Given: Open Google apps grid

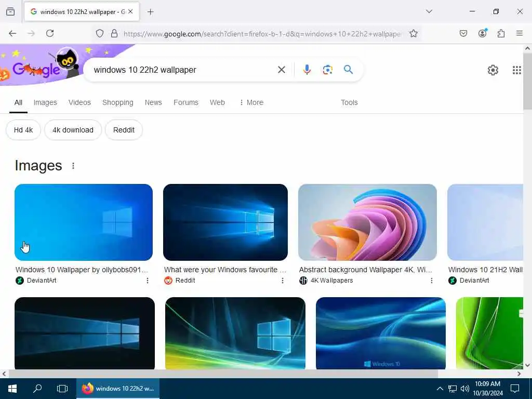Looking at the screenshot, I should tap(517, 70).
